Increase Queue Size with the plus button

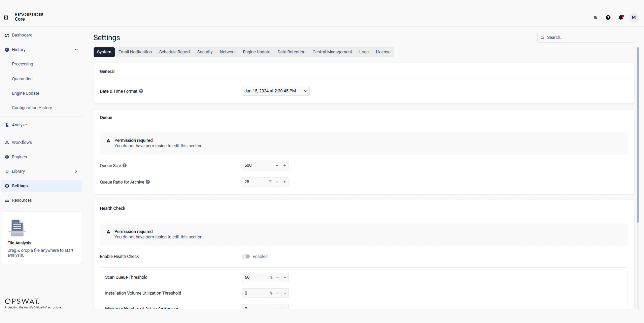tap(284, 165)
